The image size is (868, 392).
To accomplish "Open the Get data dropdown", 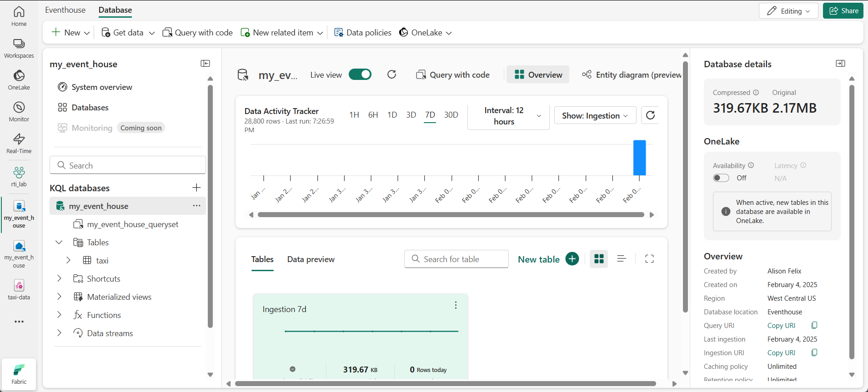I will [128, 33].
